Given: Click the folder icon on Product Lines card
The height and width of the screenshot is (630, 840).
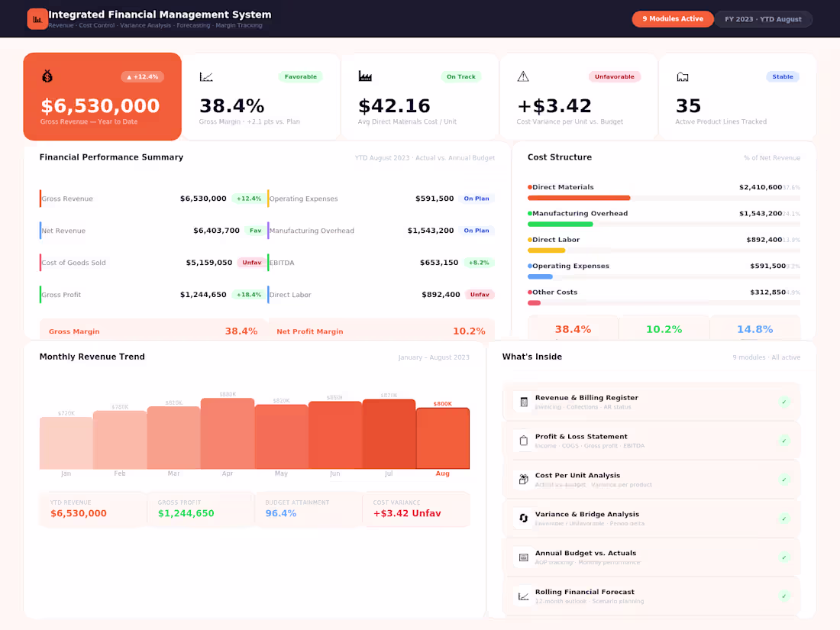Looking at the screenshot, I should [x=683, y=76].
